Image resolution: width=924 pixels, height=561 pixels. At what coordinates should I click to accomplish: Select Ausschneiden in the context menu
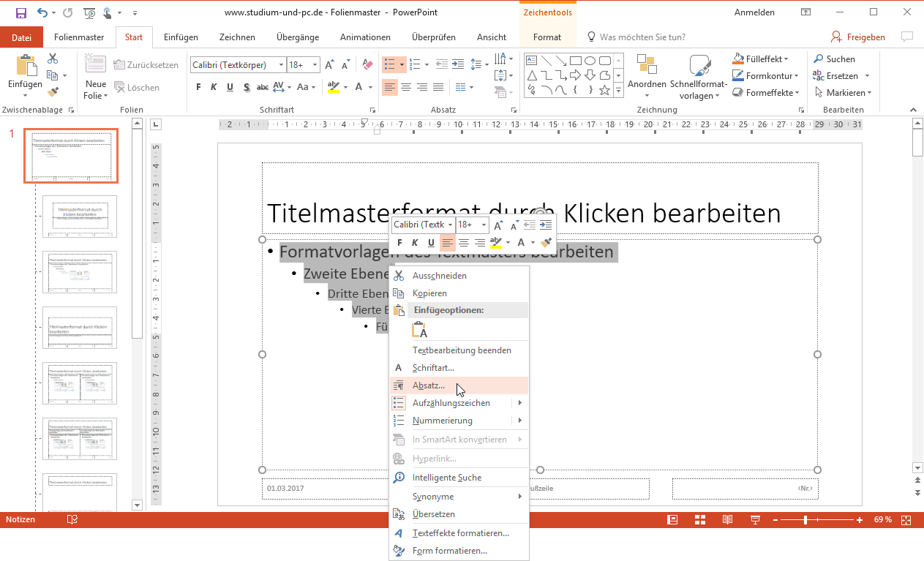(459, 276)
